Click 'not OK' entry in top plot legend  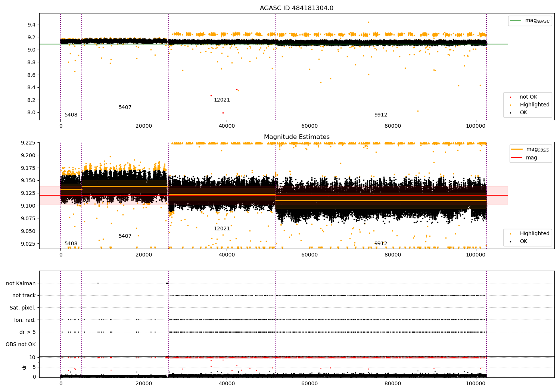(x=528, y=97)
